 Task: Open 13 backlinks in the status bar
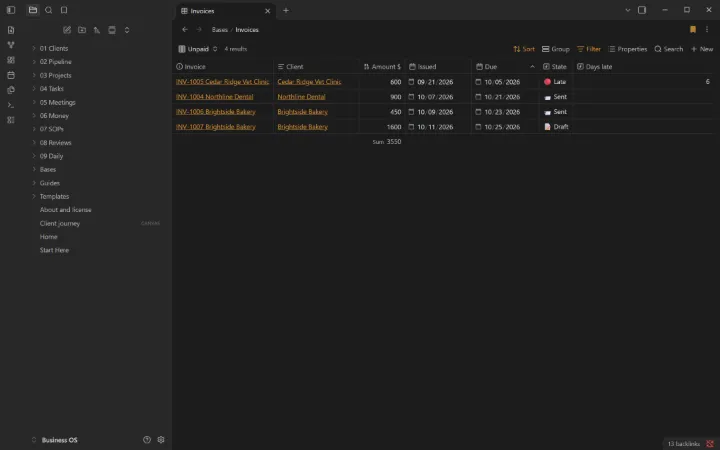coord(683,444)
